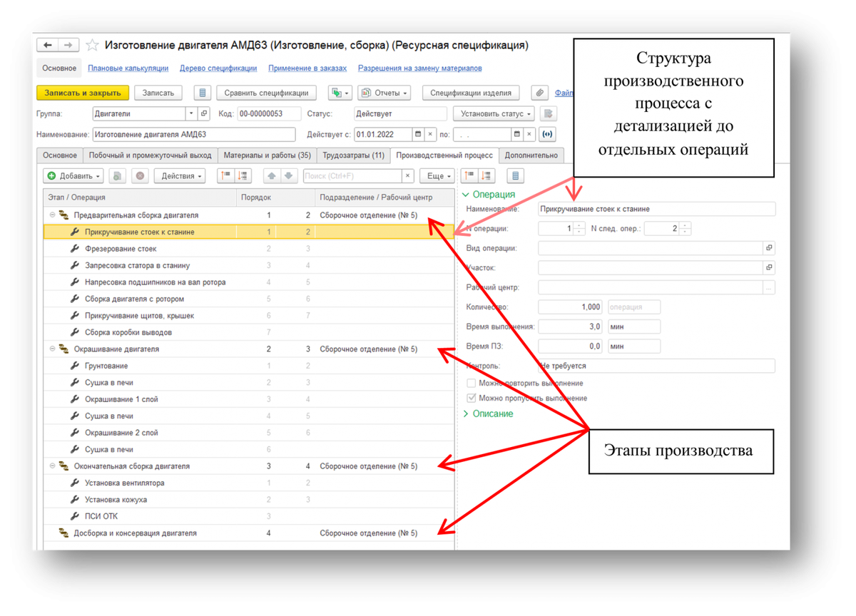Go forward with the right arrow button
The width and height of the screenshot is (856, 616).
click(68, 45)
